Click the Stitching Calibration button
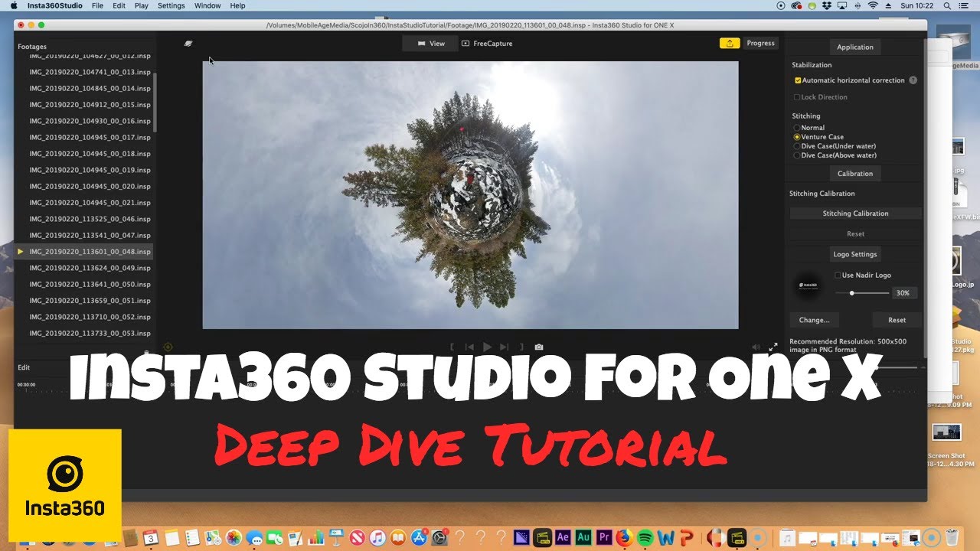This screenshot has width=980, height=551. pos(855,214)
